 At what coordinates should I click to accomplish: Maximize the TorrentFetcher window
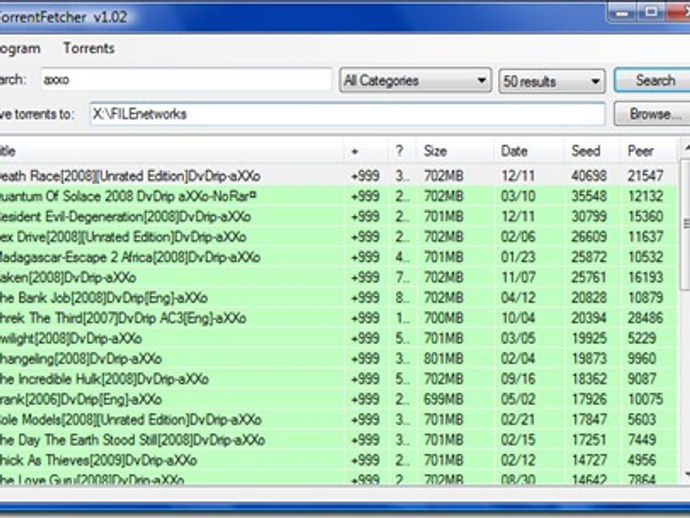tap(651, 12)
